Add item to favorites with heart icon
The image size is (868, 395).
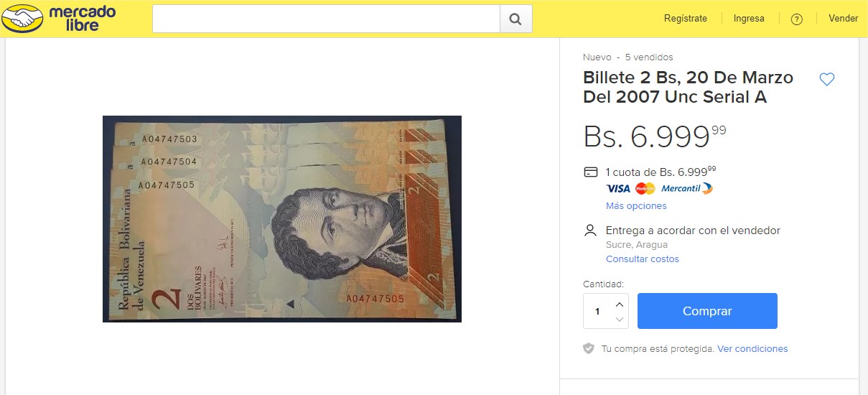click(827, 79)
